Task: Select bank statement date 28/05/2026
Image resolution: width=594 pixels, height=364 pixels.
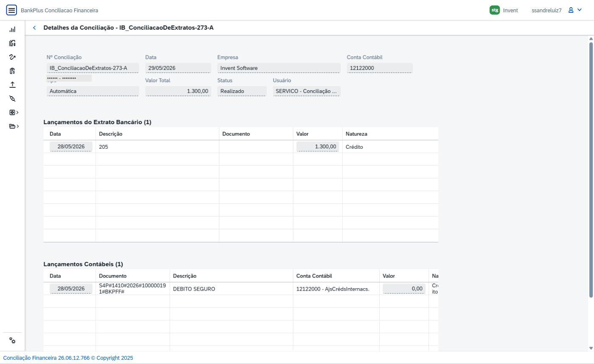Action: tap(71, 147)
